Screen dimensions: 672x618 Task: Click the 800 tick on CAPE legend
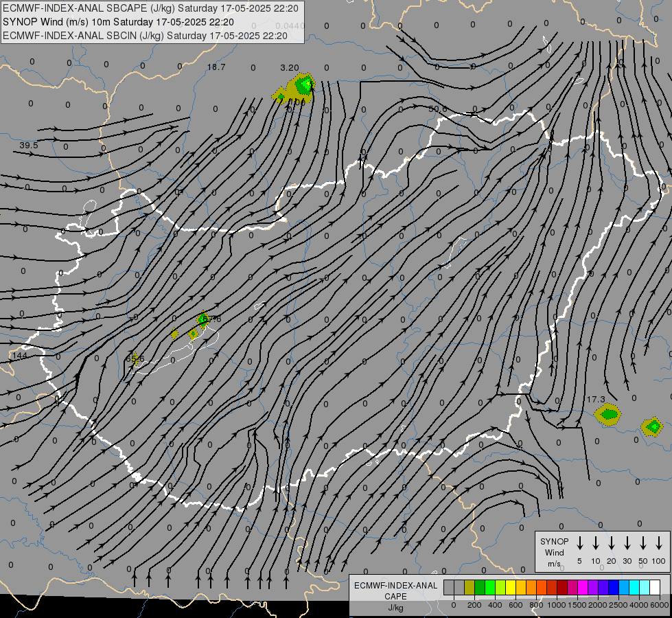tap(536, 605)
